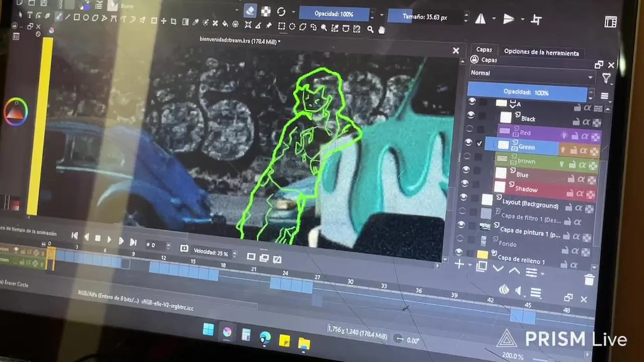Select Capa de pintura 1 layer
Viewport: 644px width, 362px height.
530,232
